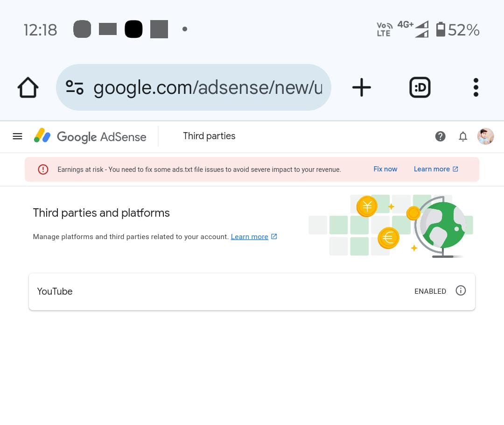The width and height of the screenshot is (504, 425).
Task: Open the AdSense help question-mark icon
Action: click(x=441, y=136)
